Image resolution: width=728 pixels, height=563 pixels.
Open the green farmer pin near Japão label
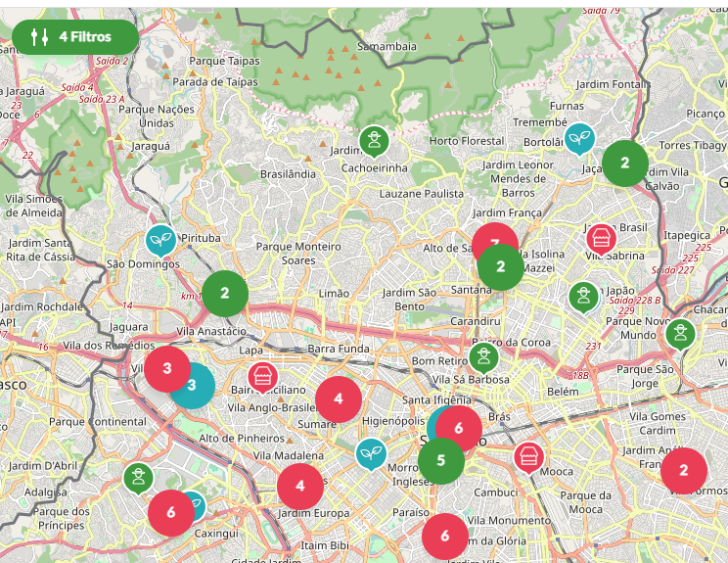coord(583,296)
